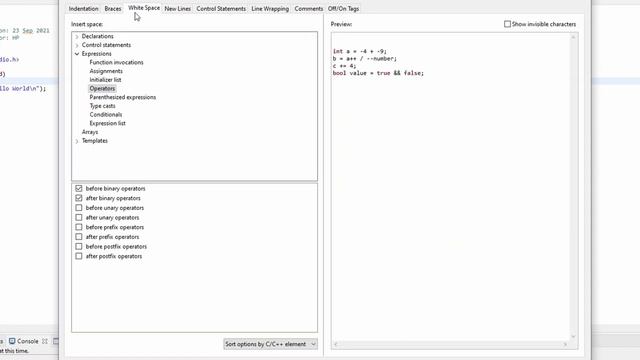Select Declarations tree label
Image resolution: width=640 pixels, height=360 pixels.
(98, 36)
